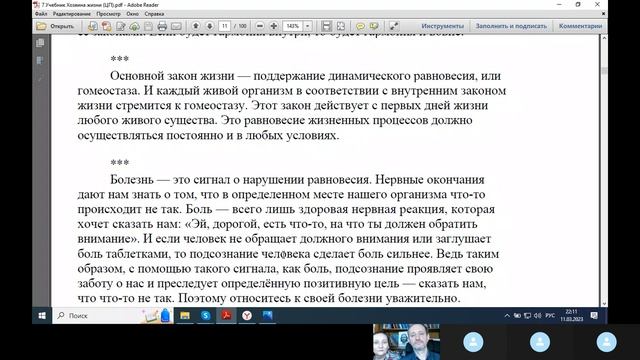Switch to read mode icon
This screenshot has height=360, width=640.
pos(393,26)
